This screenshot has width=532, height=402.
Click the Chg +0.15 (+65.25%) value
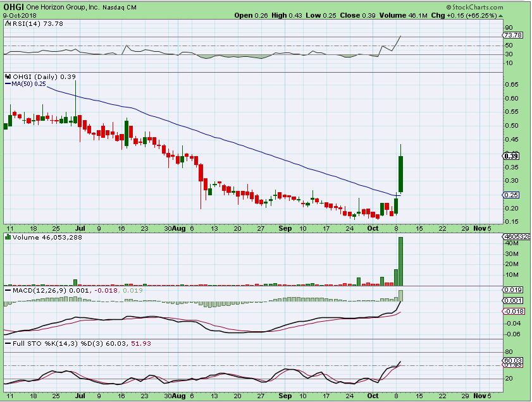coord(464,16)
